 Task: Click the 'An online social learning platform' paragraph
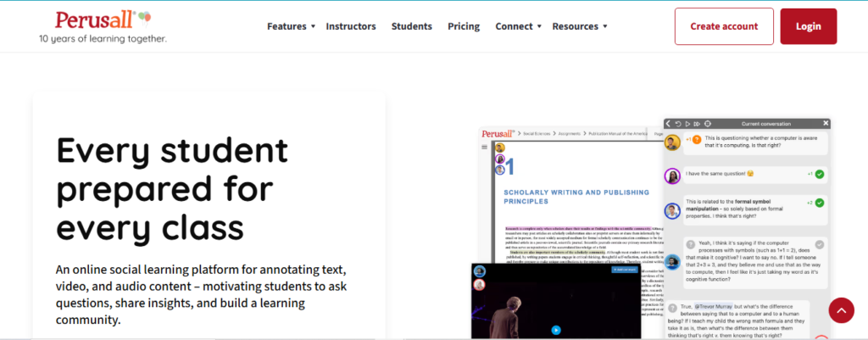202,295
